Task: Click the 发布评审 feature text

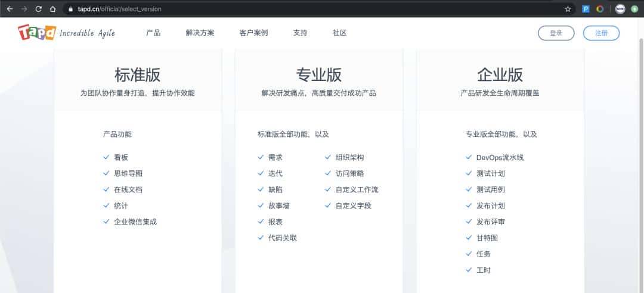Action: click(490, 222)
